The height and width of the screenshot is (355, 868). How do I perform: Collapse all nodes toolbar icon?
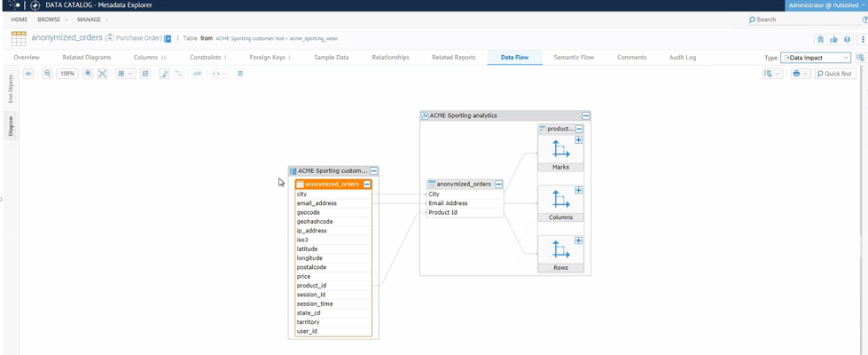[145, 74]
